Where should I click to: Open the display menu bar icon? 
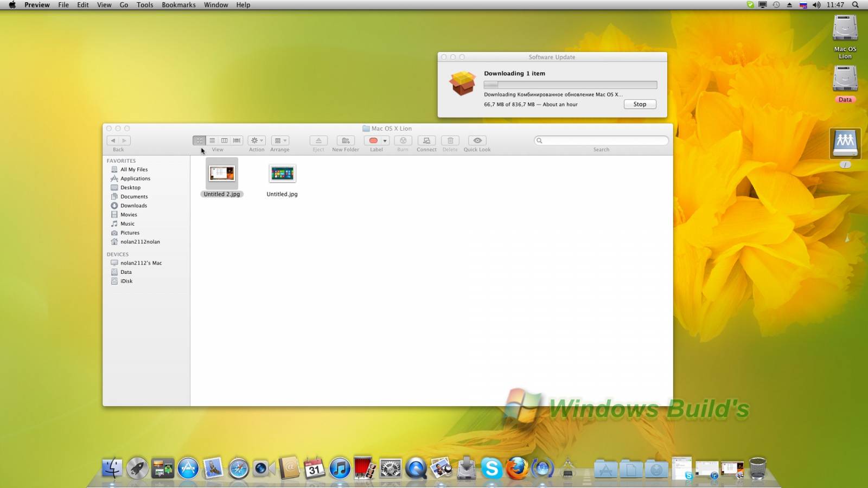(x=763, y=5)
